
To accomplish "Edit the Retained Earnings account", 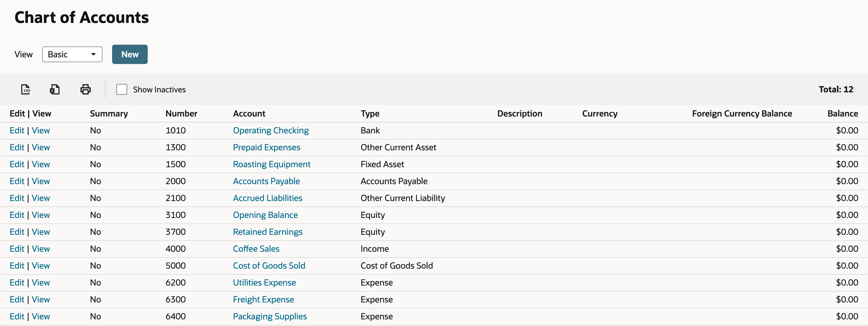I will click(17, 232).
